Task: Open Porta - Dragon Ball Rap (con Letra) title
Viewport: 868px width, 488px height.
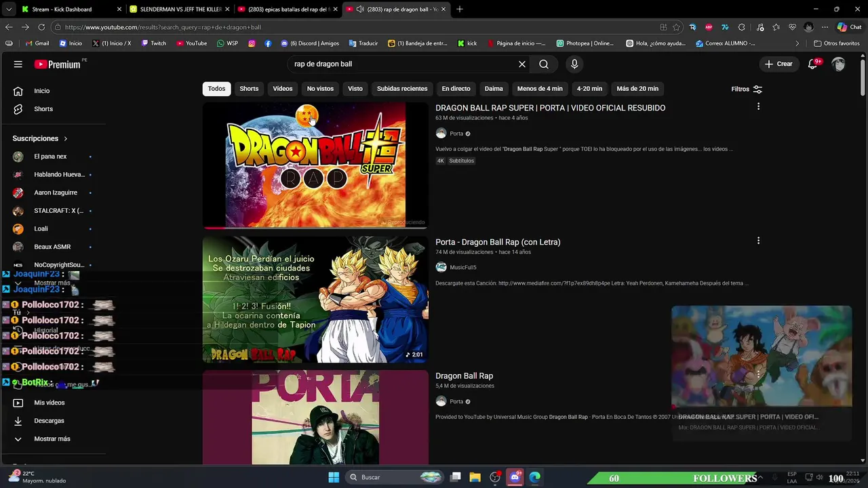Action: coord(498,242)
